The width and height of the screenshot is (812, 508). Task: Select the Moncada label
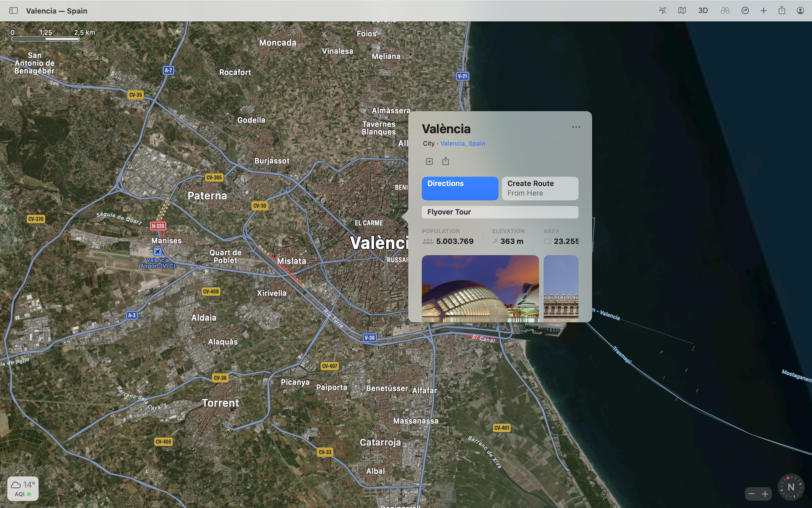(277, 43)
